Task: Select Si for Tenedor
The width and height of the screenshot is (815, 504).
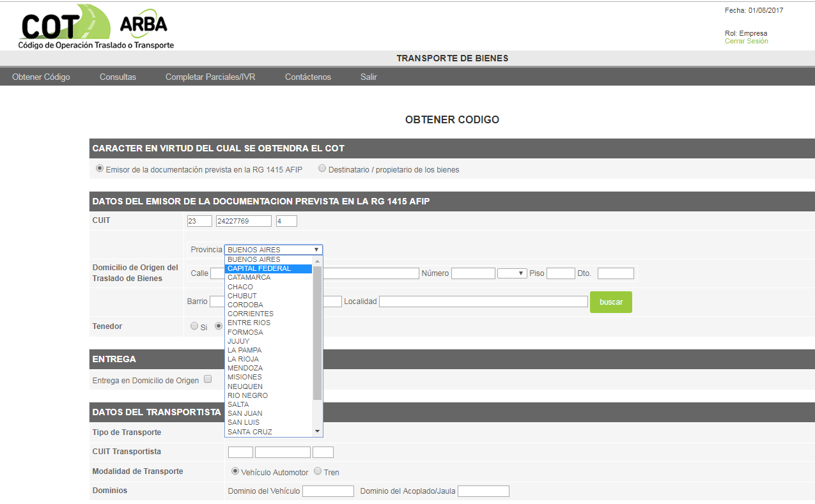Action: tap(194, 326)
